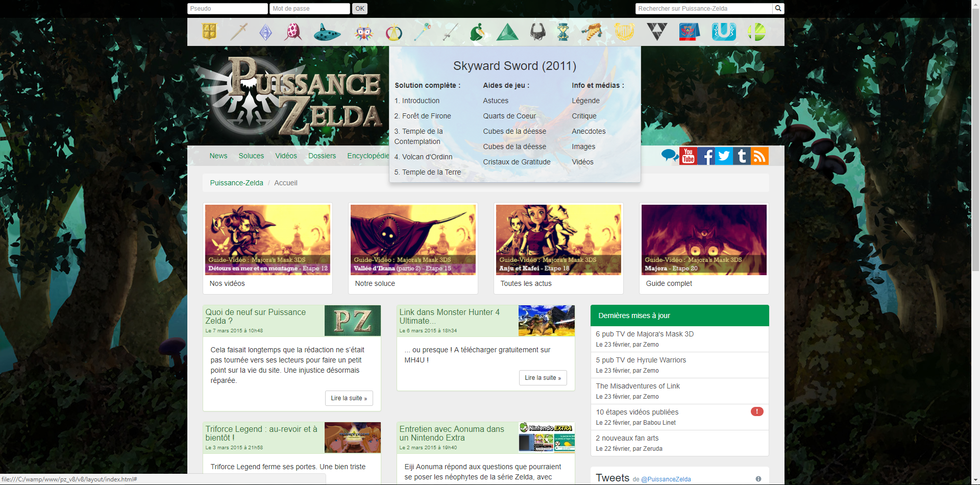980x485 pixels.
Task: Open the pan flute game icon
Action: 592,32
